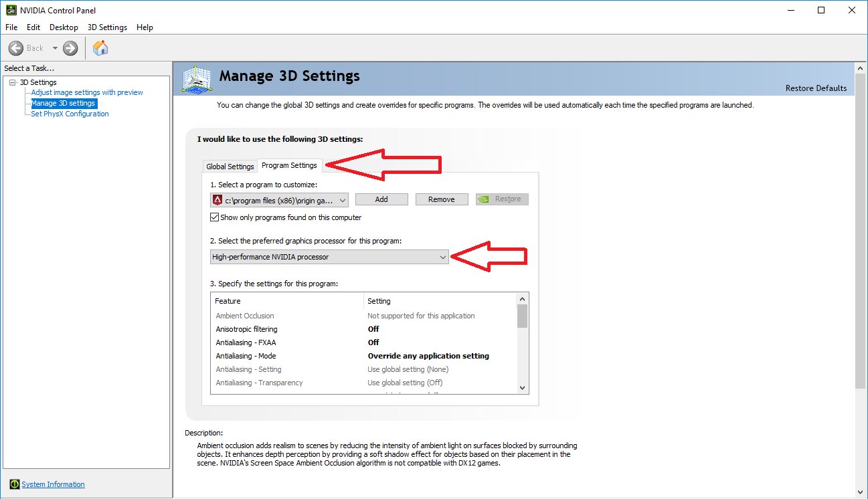This screenshot has height=499, width=868.
Task: Click the Remove button
Action: (x=442, y=199)
